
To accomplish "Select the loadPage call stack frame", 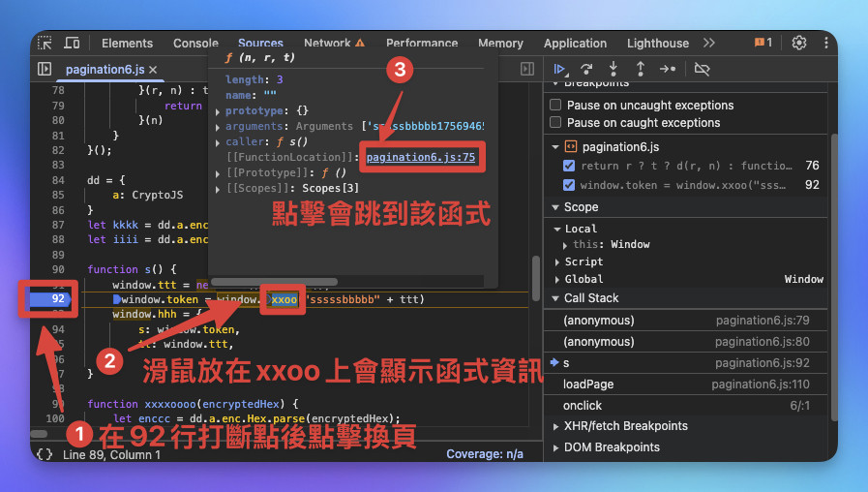I will pos(686,384).
